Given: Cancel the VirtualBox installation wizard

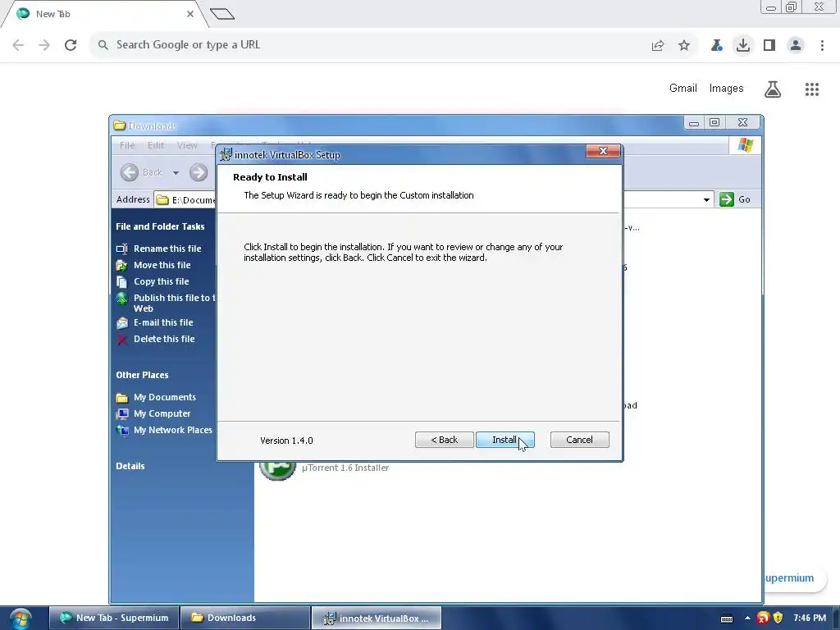Looking at the screenshot, I should (x=580, y=440).
